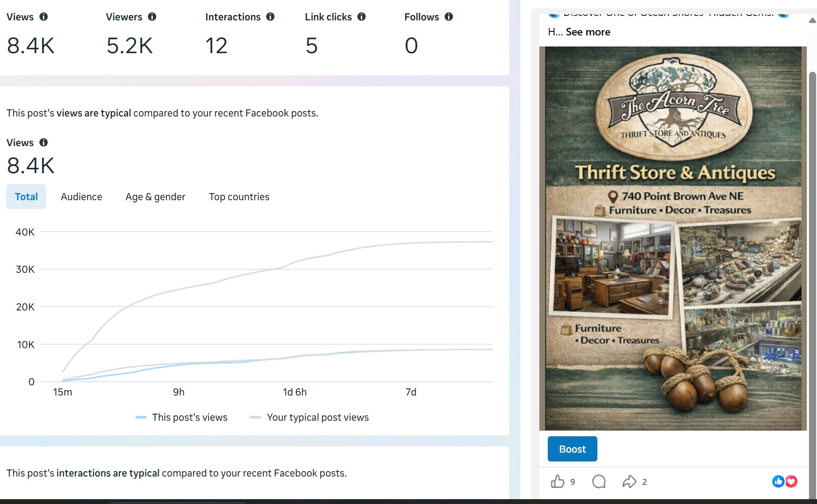Click the 'views are typical' sentence
This screenshot has width=817, height=504.
coord(162,113)
